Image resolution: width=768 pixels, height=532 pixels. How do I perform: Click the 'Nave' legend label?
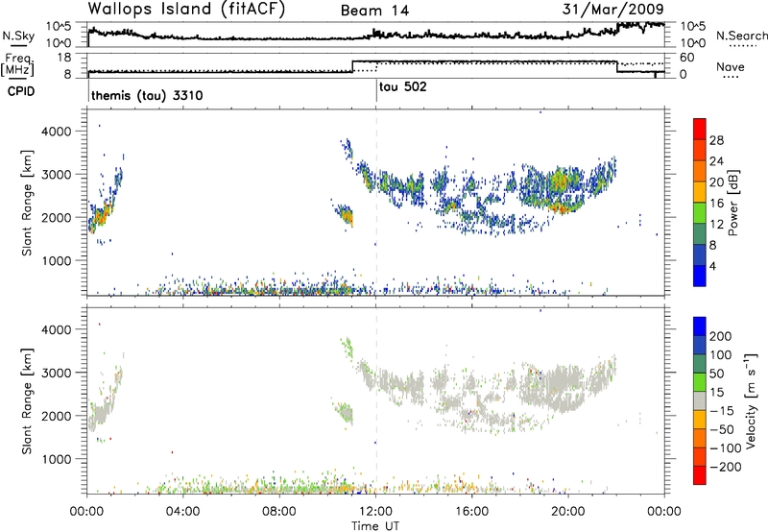(x=731, y=67)
